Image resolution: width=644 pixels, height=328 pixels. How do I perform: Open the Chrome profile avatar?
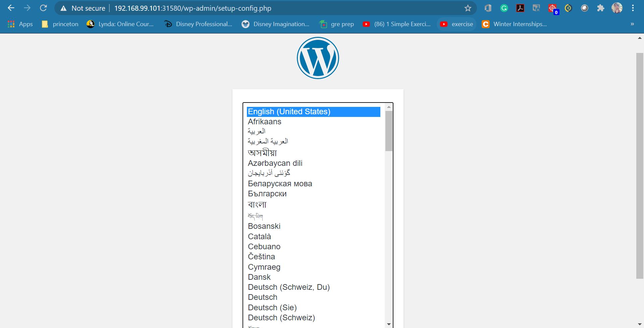point(617,8)
